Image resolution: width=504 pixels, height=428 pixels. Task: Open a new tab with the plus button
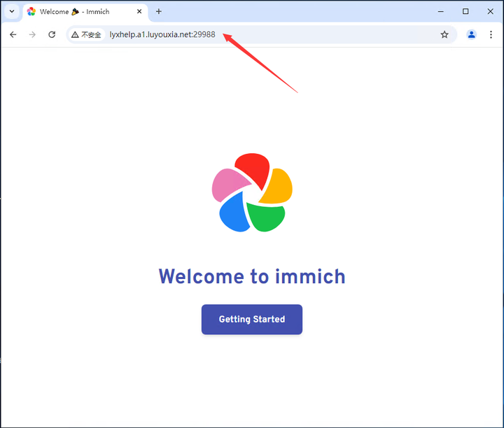pos(158,12)
